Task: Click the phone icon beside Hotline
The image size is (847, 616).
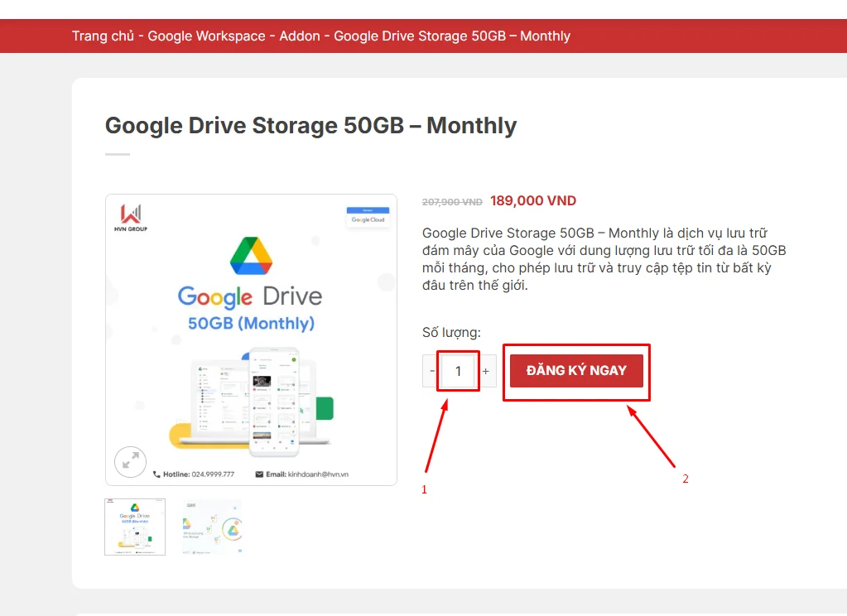Action: pos(157,474)
